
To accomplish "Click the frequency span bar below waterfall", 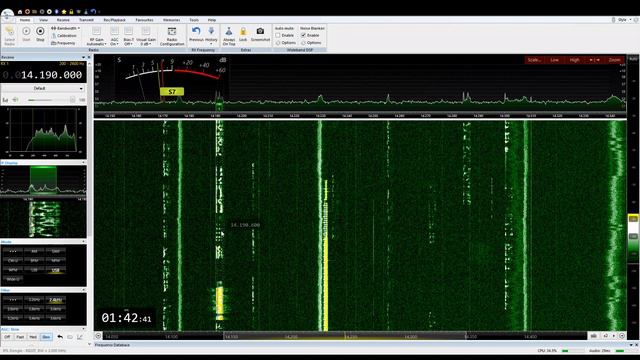I will 345,336.
